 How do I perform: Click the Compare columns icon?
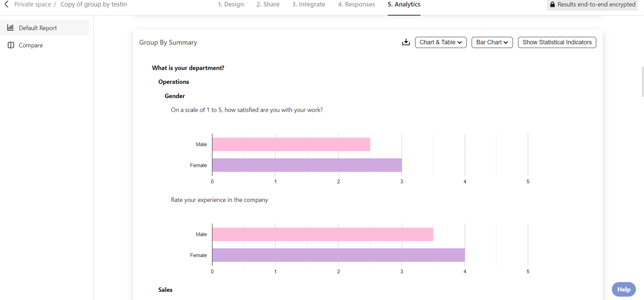(x=10, y=45)
